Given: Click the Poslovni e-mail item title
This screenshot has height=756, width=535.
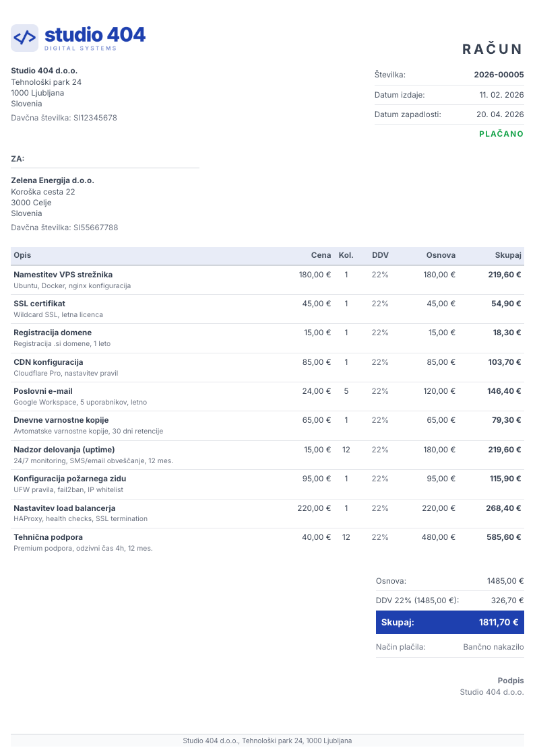Looking at the screenshot, I should [x=43, y=391].
